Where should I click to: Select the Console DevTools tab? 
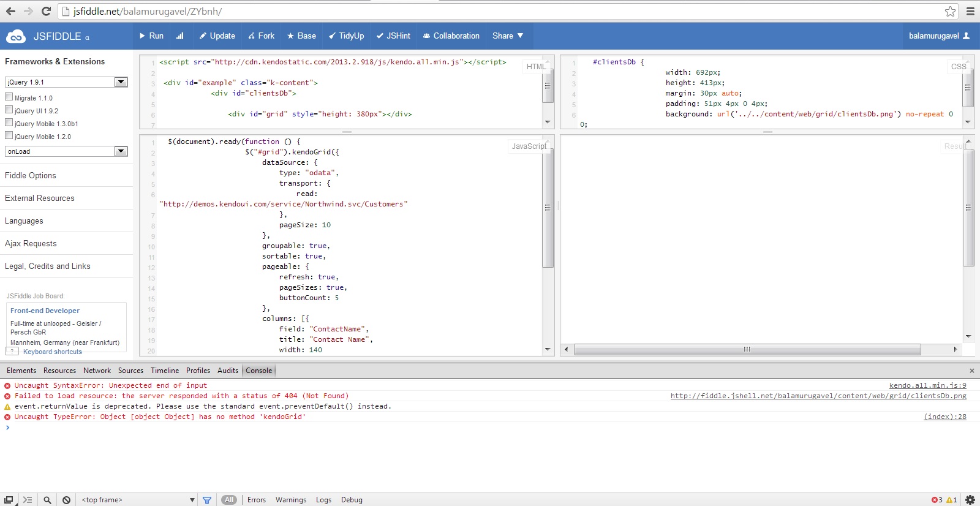[259, 371]
